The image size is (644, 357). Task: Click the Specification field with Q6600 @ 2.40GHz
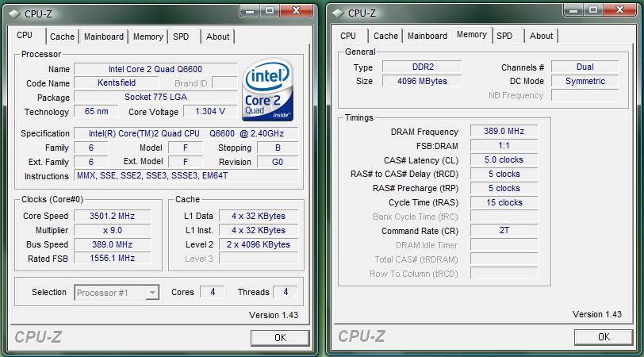pos(186,133)
